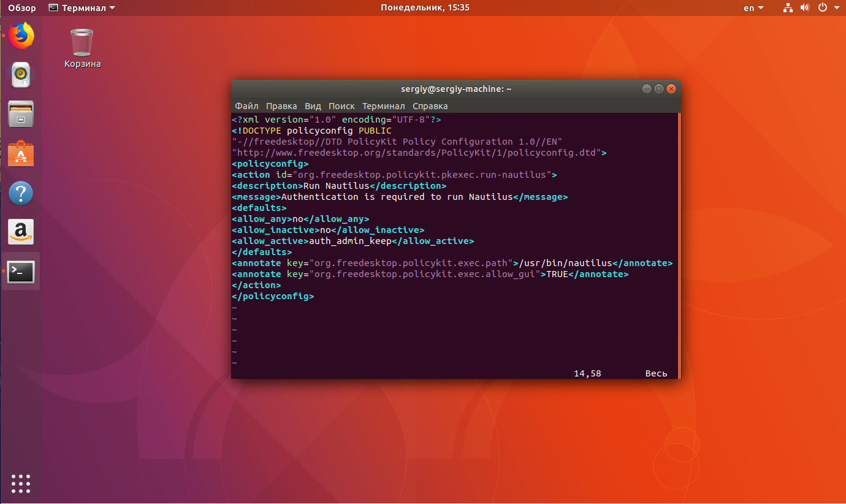Click the Весь status indicator

656,373
